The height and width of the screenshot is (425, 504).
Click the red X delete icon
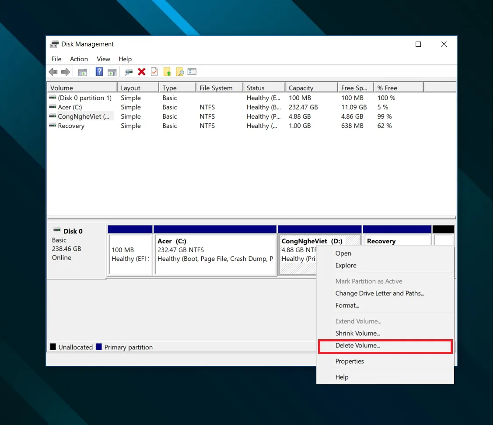pos(141,72)
